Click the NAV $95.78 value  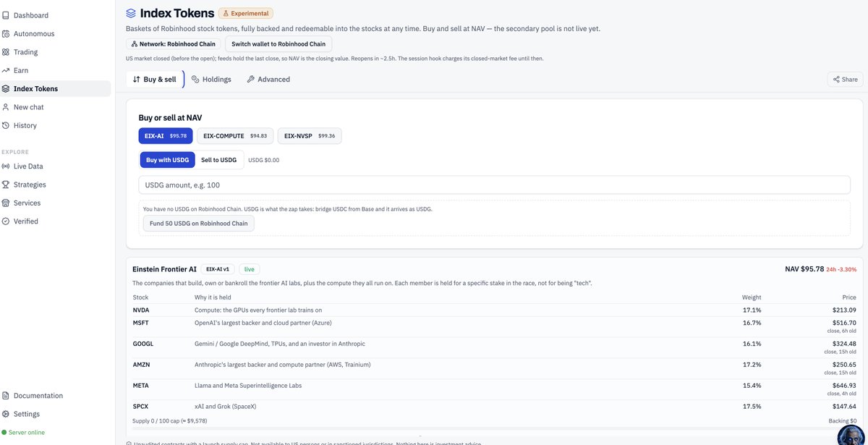804,269
